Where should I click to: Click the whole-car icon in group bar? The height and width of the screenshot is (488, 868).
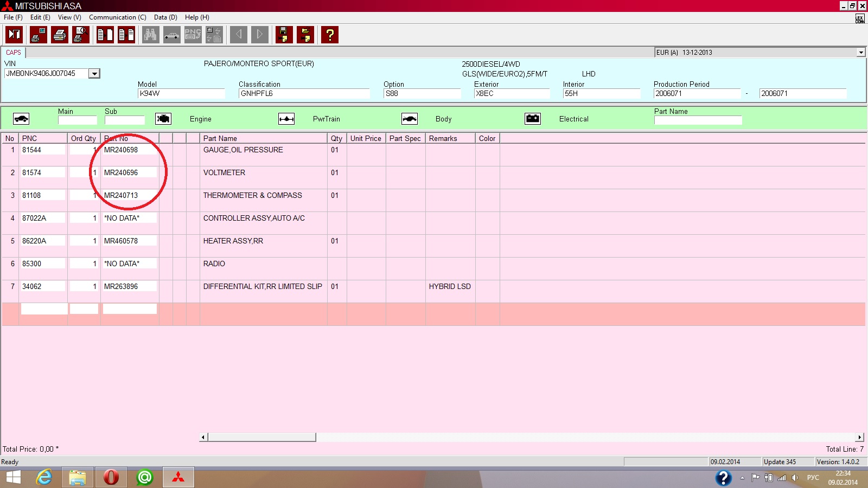[21, 119]
